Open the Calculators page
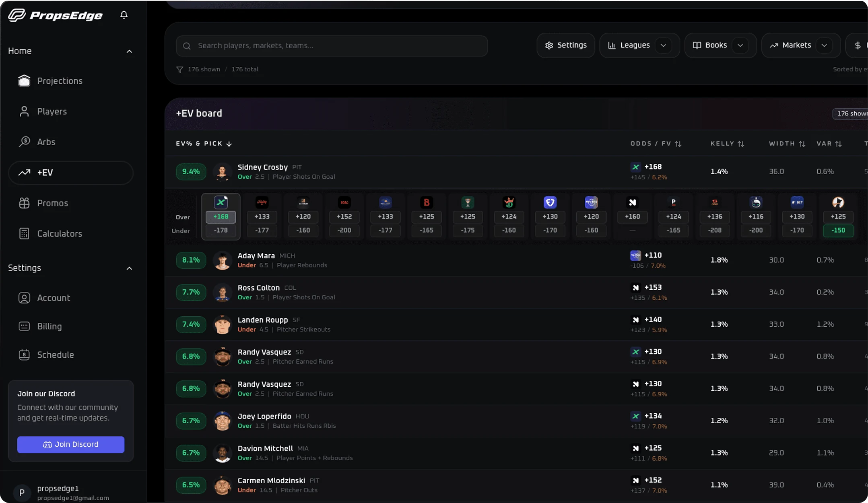The width and height of the screenshot is (868, 503). [71, 234]
